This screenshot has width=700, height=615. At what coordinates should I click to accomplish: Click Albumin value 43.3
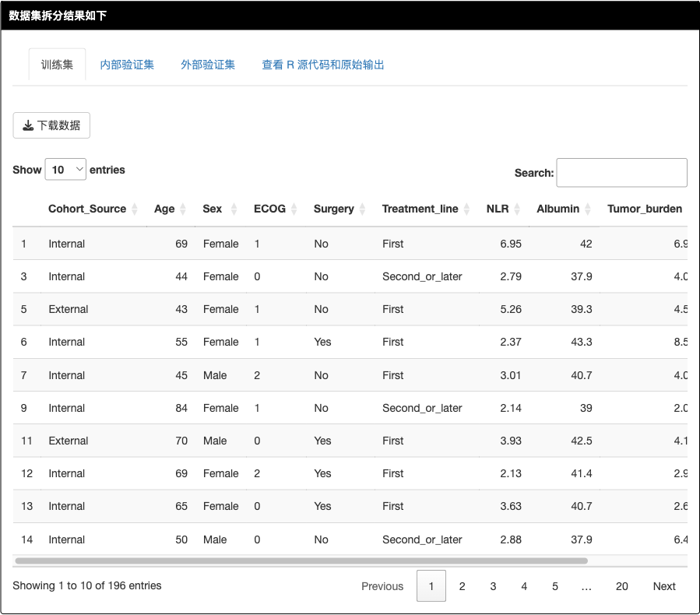[581, 342]
